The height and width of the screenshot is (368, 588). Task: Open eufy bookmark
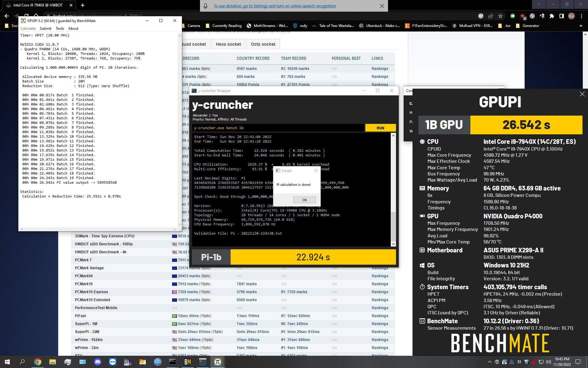click(x=300, y=26)
